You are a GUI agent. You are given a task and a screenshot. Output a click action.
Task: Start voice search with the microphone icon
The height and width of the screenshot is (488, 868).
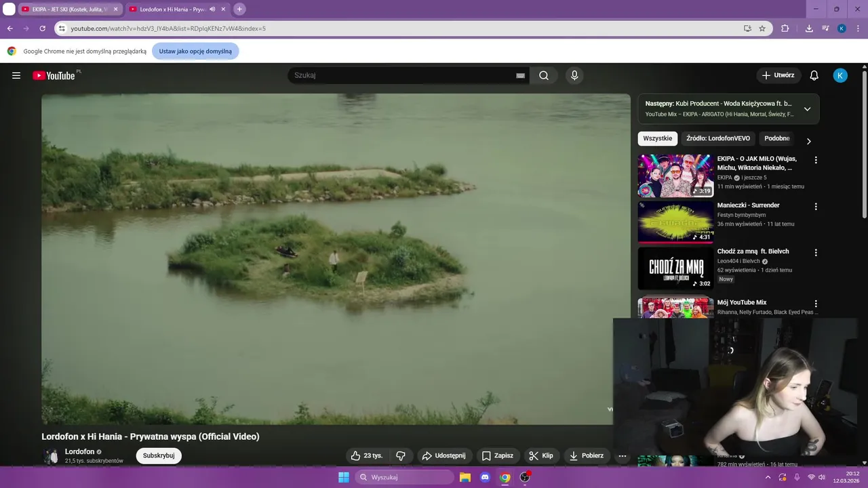coord(574,75)
